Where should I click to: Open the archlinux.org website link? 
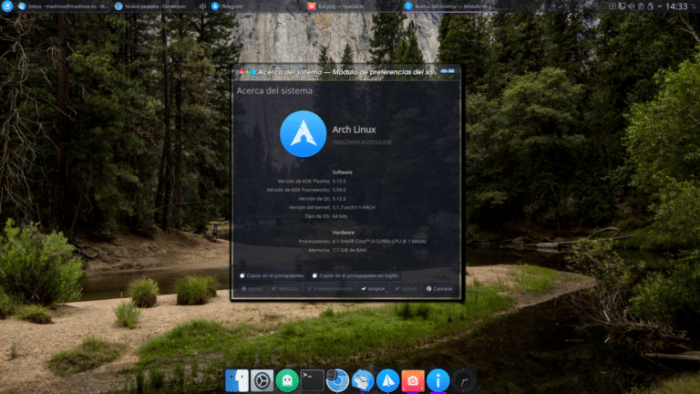(362, 141)
